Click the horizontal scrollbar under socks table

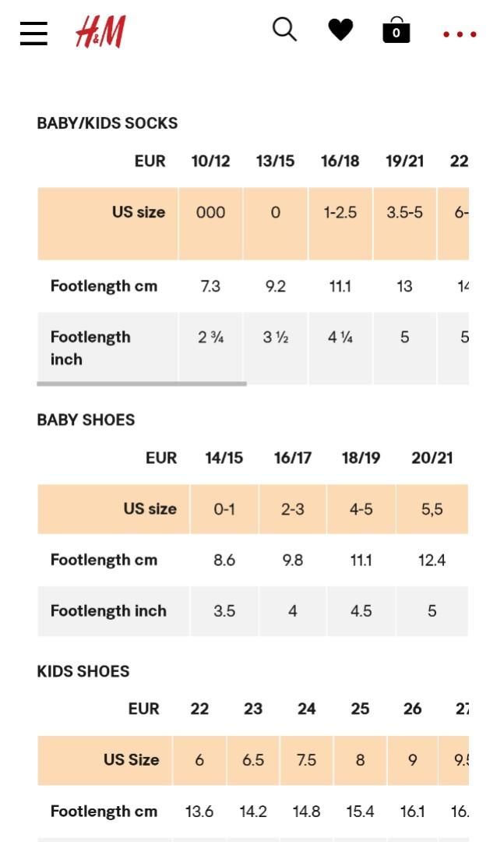(x=142, y=384)
